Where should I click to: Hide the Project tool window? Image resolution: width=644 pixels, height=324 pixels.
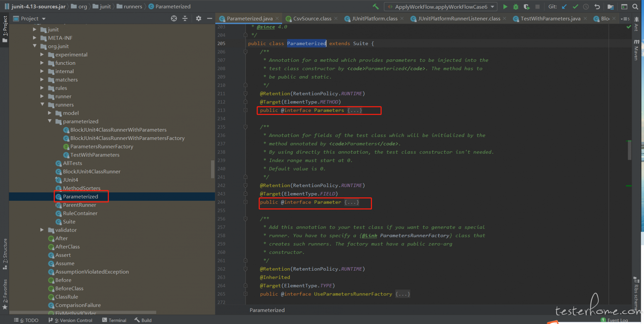point(210,18)
